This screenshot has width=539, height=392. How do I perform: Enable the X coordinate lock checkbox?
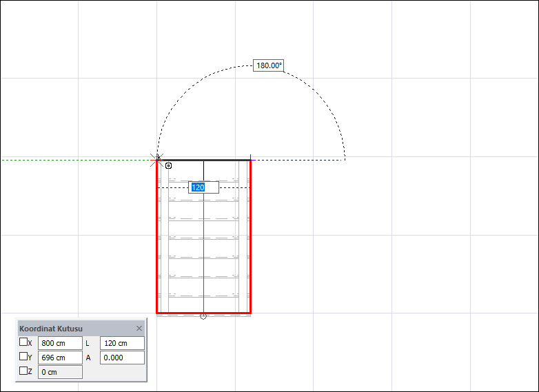coord(23,342)
